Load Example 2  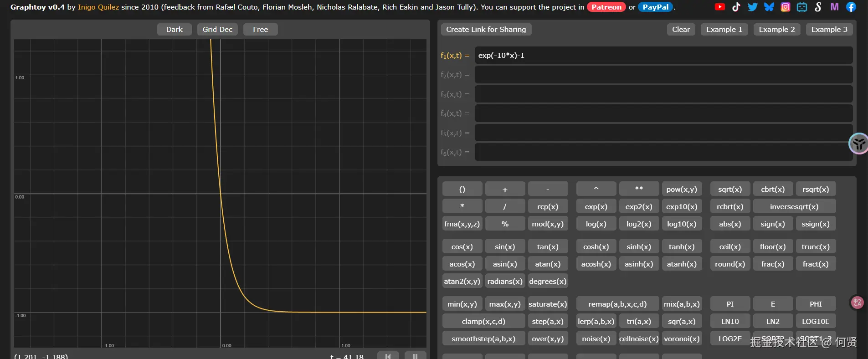777,29
